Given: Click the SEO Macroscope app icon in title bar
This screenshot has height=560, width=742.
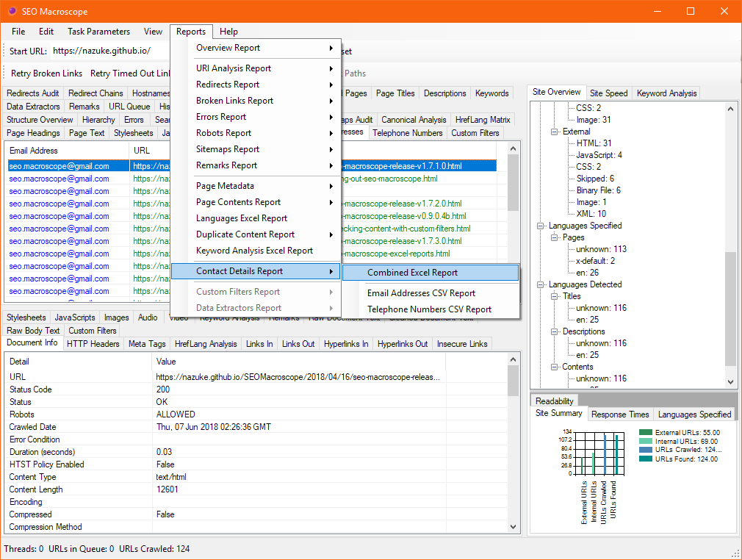Looking at the screenshot, I should (x=12, y=11).
